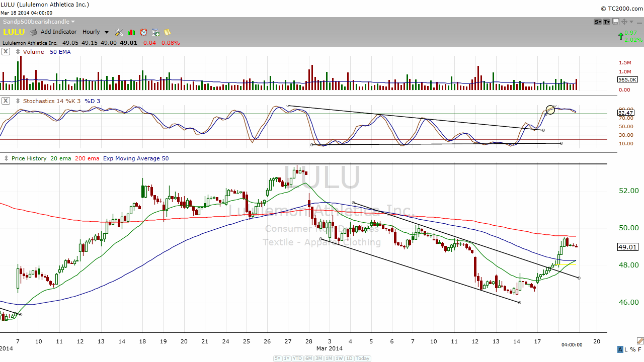The width and height of the screenshot is (644, 362).
Task: Toggle the L logarithmic scale option
Action: (x=627, y=349)
